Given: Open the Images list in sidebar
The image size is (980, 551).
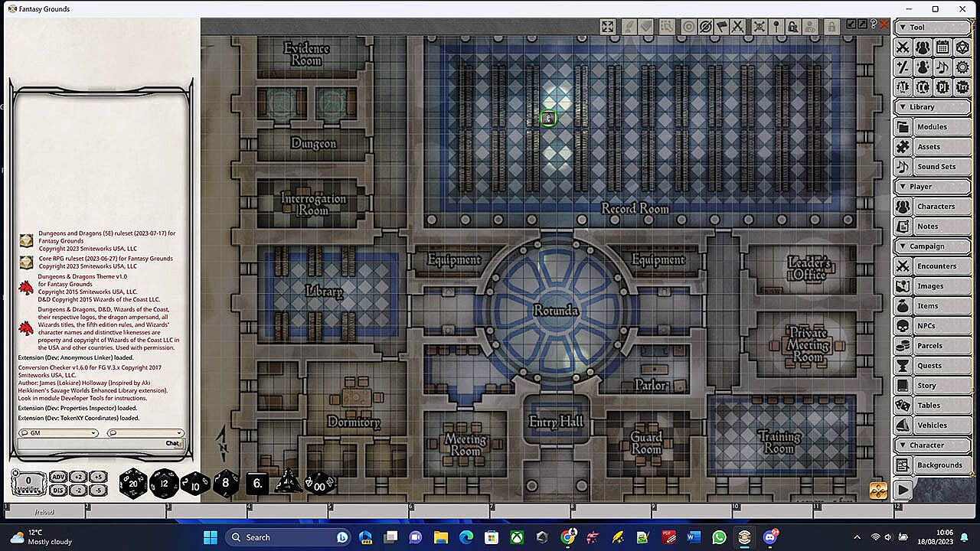Looking at the screenshot, I should [x=933, y=286].
